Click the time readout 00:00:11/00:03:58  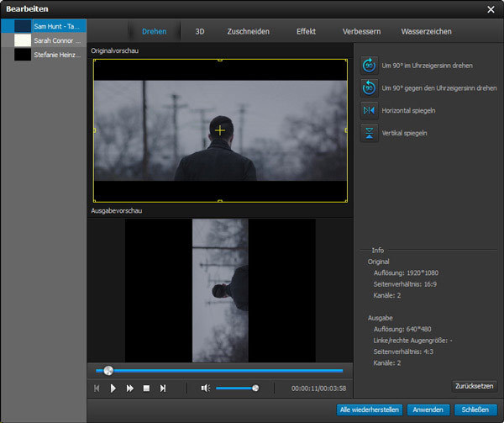click(x=318, y=389)
